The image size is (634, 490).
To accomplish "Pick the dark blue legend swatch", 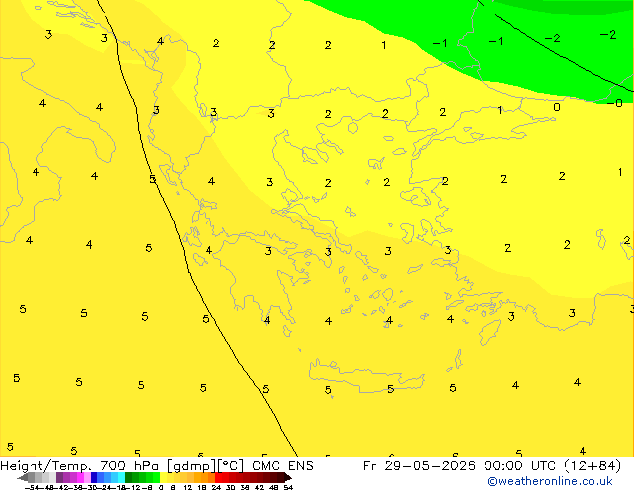I will (94, 477).
